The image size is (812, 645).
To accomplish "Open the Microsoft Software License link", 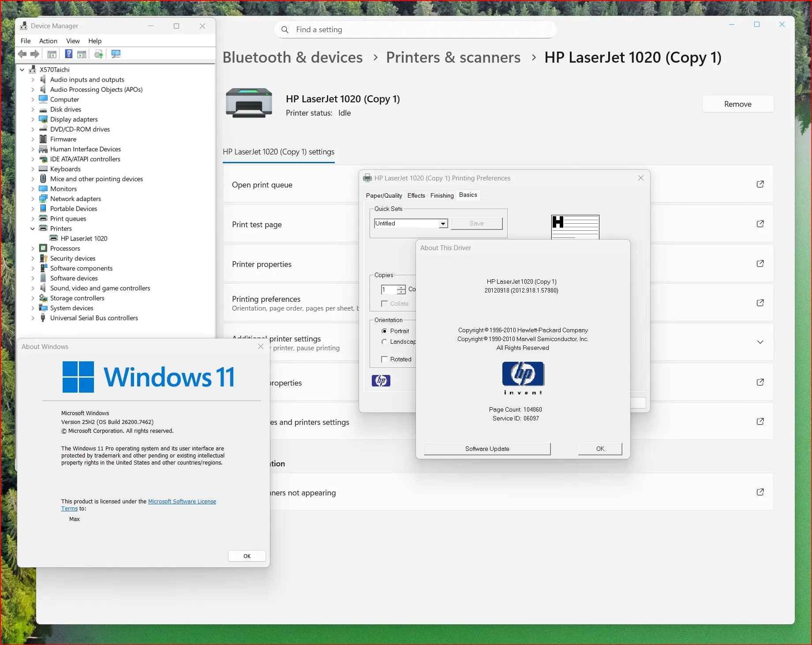I will coord(182,502).
